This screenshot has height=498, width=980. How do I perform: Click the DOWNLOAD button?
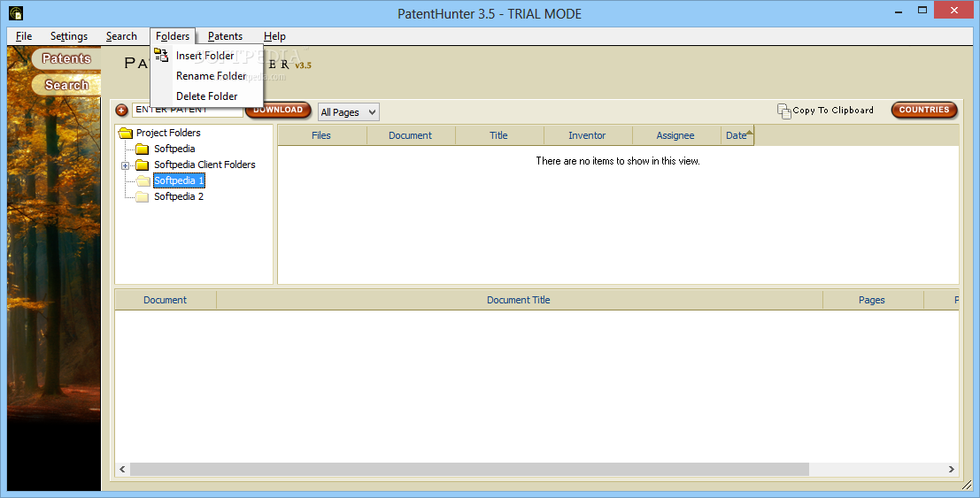pyautogui.click(x=278, y=110)
